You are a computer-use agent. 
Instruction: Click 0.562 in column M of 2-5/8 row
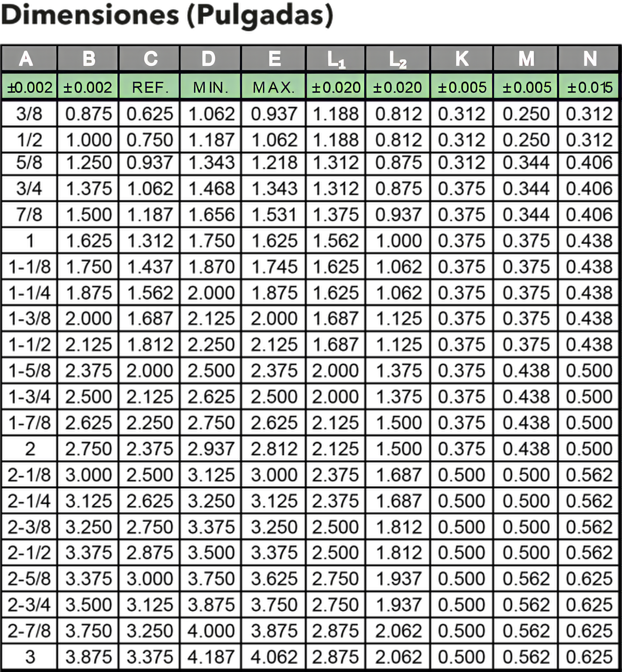click(526, 579)
